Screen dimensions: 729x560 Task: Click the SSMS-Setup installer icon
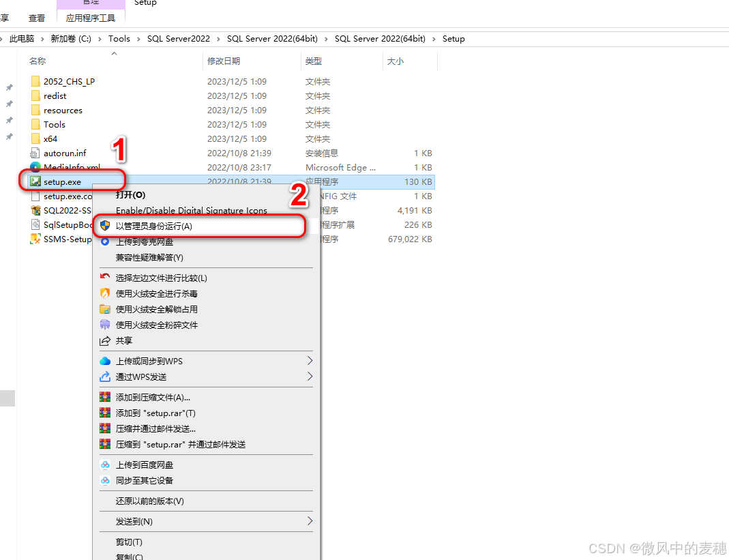point(35,239)
